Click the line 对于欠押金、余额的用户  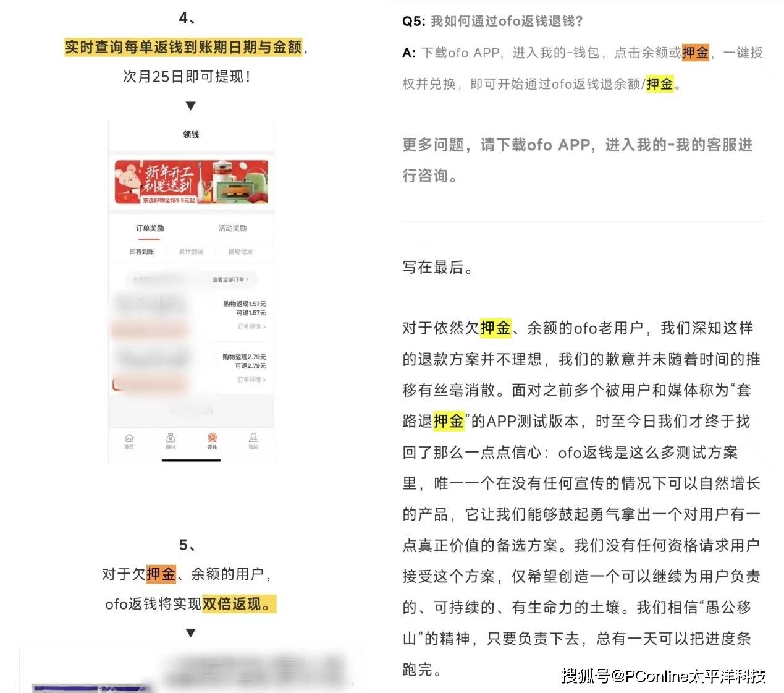tap(187, 574)
